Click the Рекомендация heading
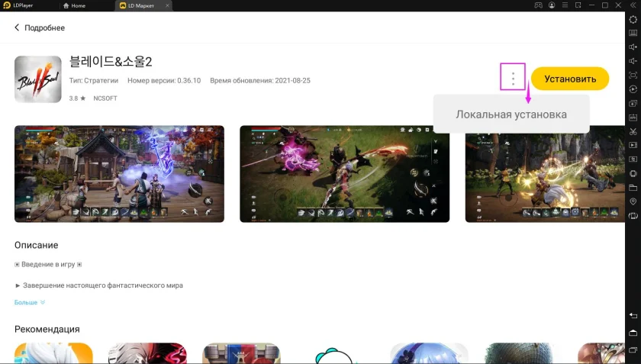The width and height of the screenshot is (641, 364). [47, 329]
